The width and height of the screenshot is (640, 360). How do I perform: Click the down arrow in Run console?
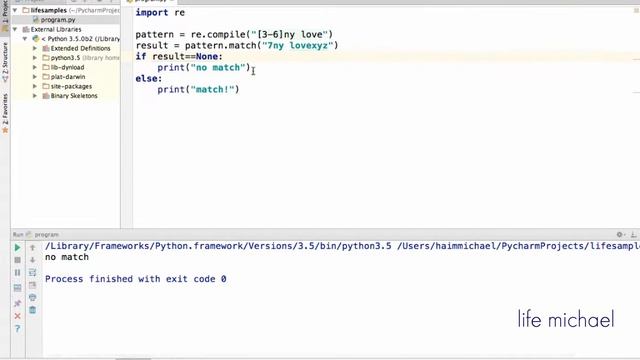click(x=33, y=260)
